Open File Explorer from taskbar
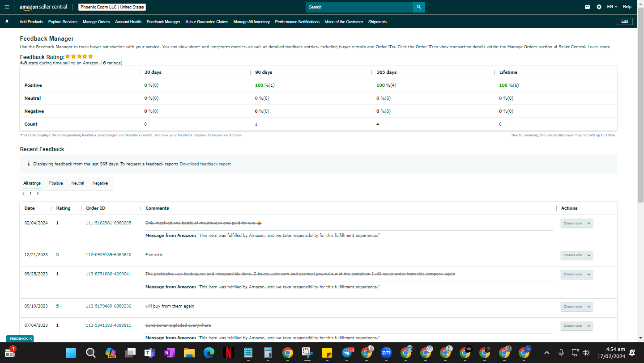 point(189,353)
